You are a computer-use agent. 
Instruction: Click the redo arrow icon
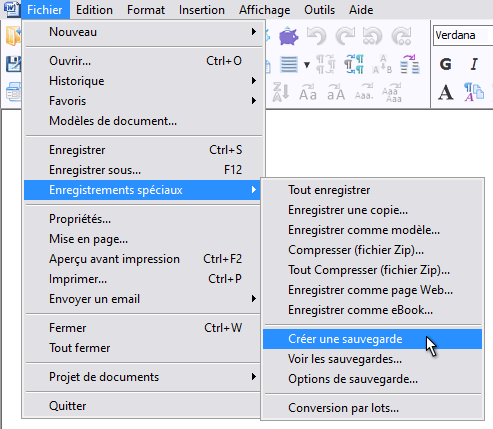pyautogui.click(x=345, y=36)
